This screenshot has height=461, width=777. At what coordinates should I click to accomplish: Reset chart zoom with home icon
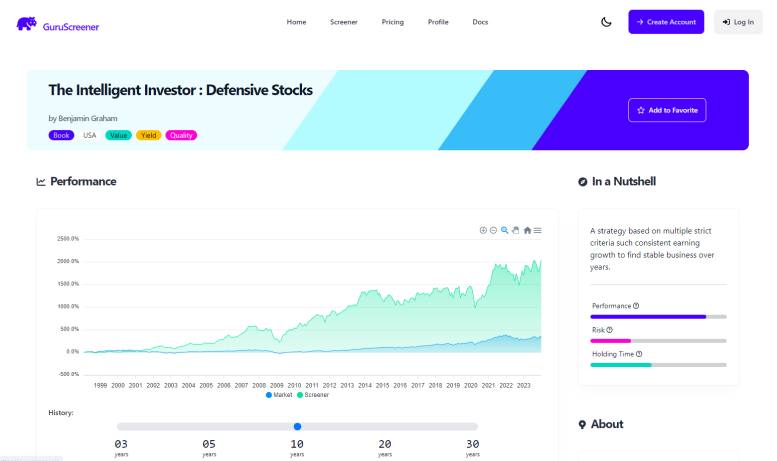point(527,230)
